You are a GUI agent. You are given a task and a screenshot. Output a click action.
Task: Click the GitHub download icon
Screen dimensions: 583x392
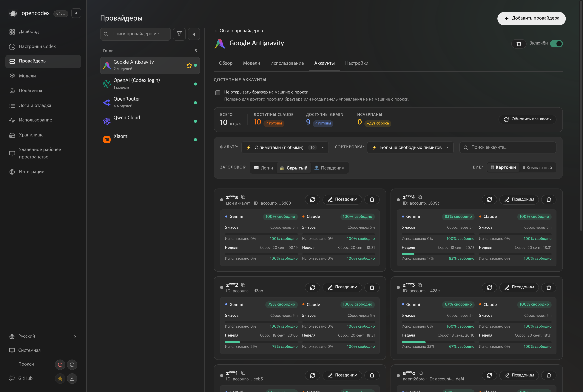coord(72,379)
